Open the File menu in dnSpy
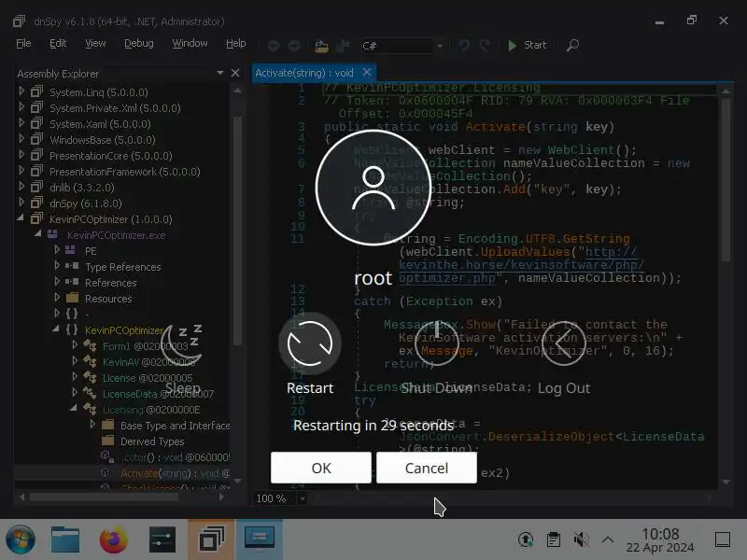This screenshot has height=560, width=747. pyautogui.click(x=23, y=43)
